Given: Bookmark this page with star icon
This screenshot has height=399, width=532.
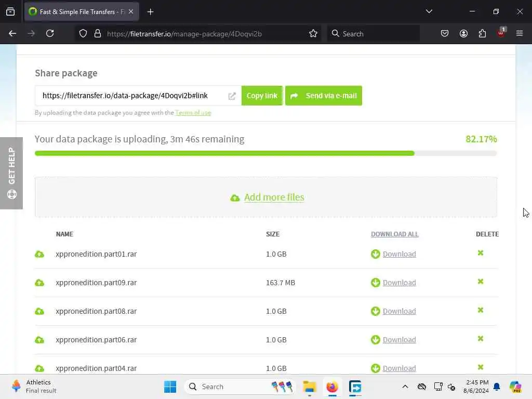Looking at the screenshot, I should click(313, 33).
